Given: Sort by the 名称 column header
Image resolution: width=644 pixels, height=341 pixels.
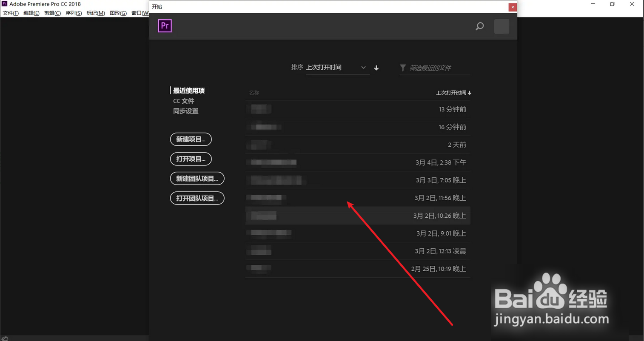Looking at the screenshot, I should tap(254, 93).
